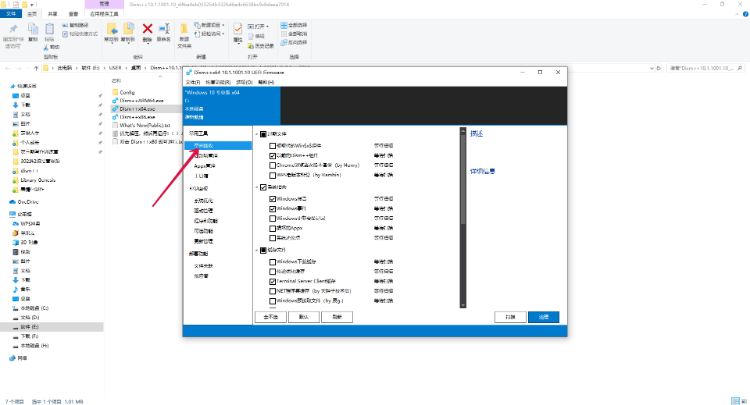Viewport: 750px width, 405px height.
Task: Click Select none icon in Explorer ribbon
Action: point(284,34)
